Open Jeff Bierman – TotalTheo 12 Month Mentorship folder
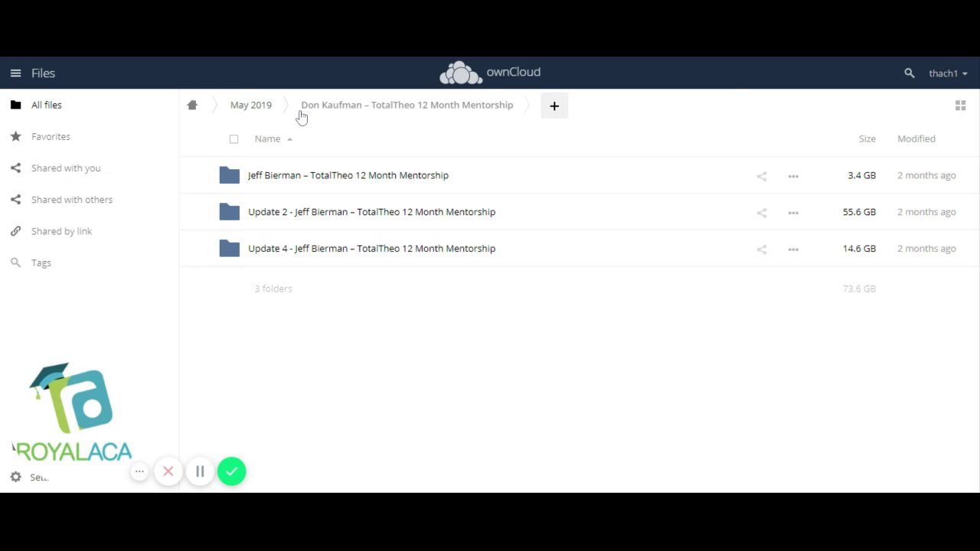This screenshot has height=551, width=980. pyautogui.click(x=348, y=175)
